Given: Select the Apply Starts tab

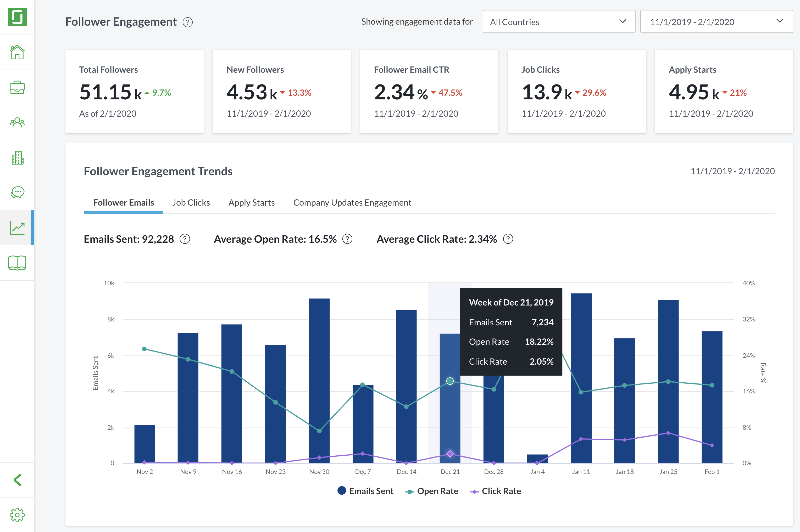Looking at the screenshot, I should pos(251,202).
